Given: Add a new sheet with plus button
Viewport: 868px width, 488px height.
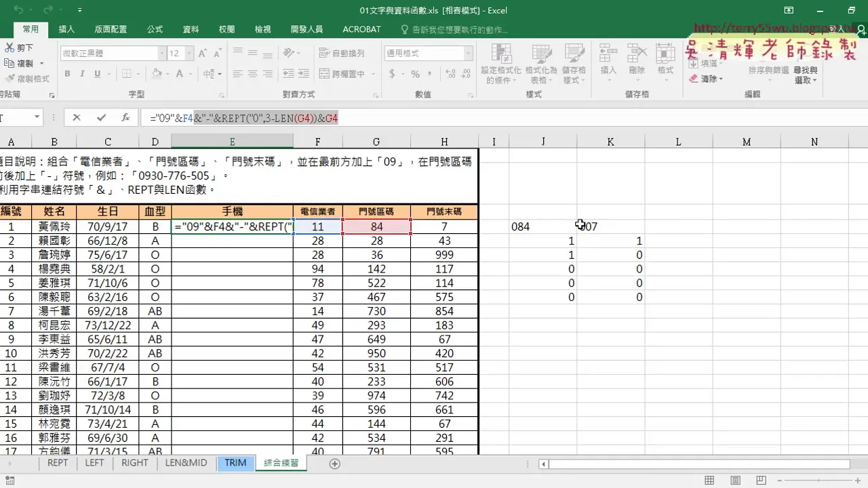Looking at the screenshot, I should click(334, 464).
